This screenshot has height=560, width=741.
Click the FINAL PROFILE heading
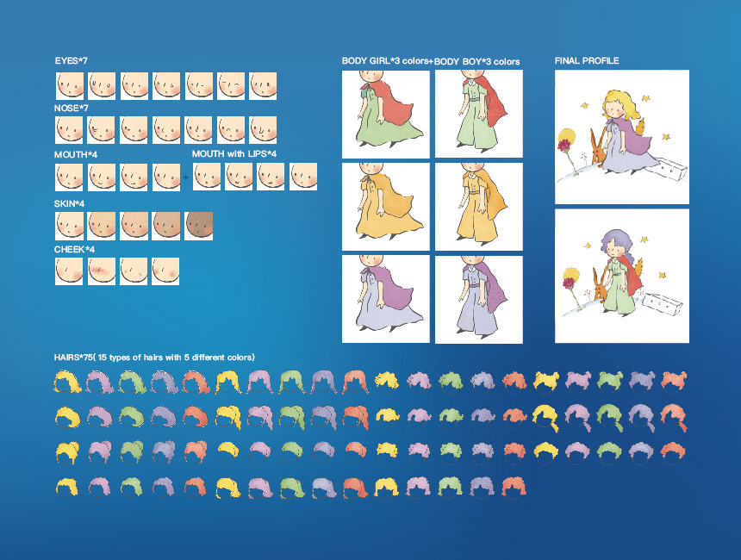pos(587,60)
